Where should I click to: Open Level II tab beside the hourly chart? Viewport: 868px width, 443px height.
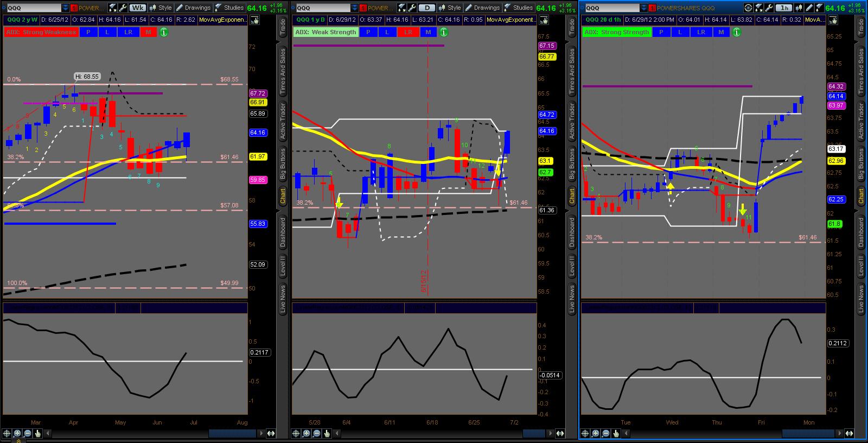[x=861, y=265]
